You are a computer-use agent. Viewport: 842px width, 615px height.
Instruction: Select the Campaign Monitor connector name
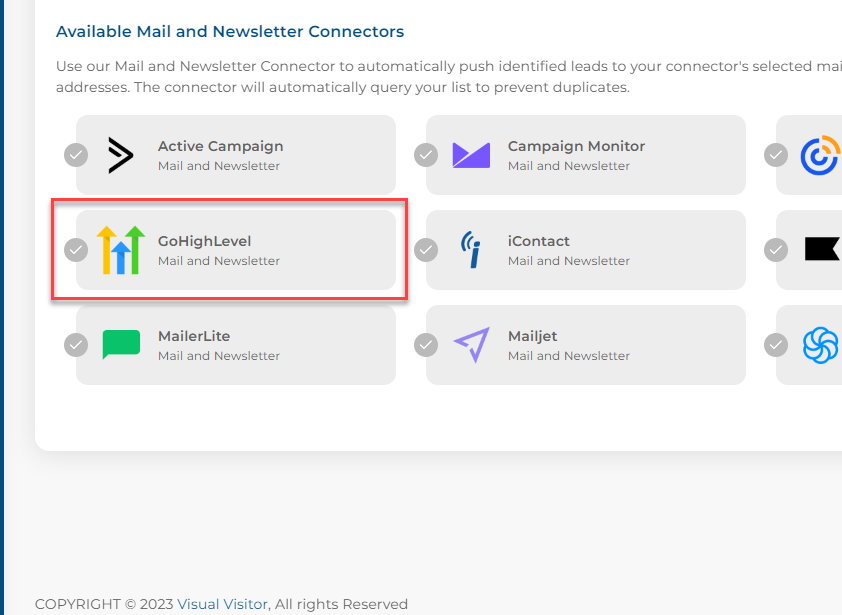(x=576, y=146)
